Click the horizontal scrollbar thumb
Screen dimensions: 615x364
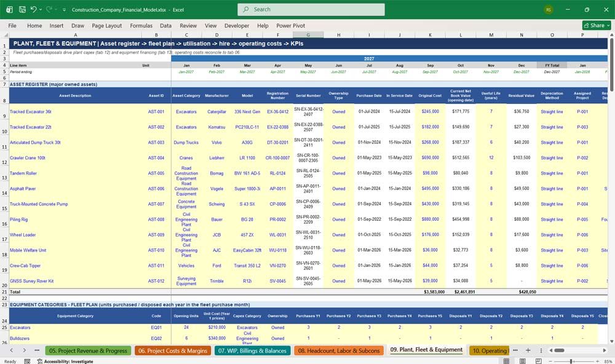(559, 350)
